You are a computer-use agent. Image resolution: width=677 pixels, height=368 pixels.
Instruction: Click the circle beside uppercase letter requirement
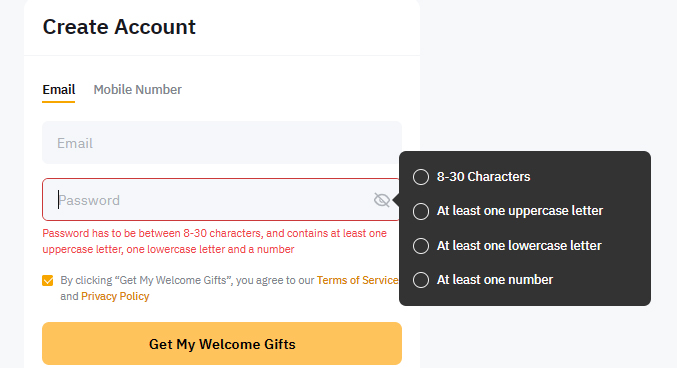[421, 211]
